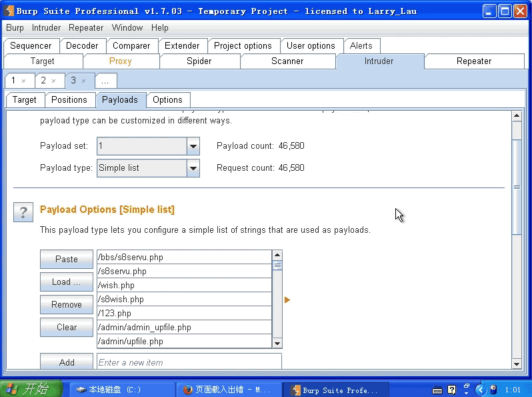Select payload /wish.php

click(184, 286)
